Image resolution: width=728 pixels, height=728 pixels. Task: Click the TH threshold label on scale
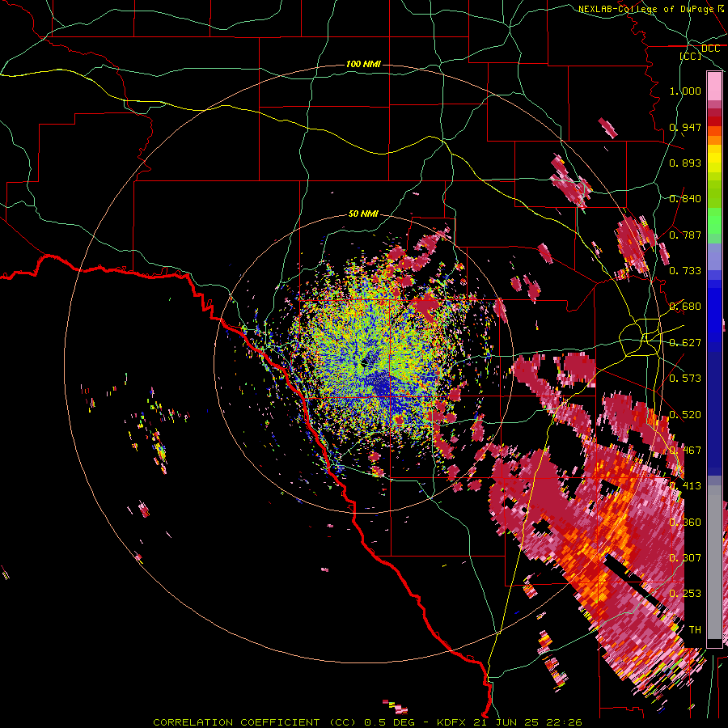695,629
